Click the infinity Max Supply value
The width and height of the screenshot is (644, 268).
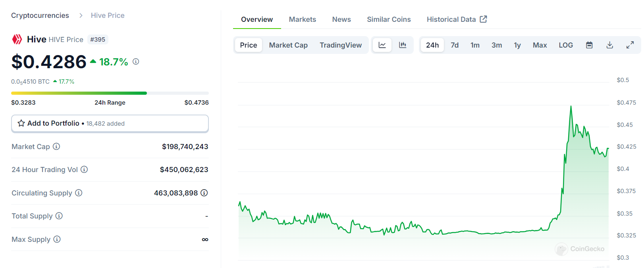pos(205,239)
